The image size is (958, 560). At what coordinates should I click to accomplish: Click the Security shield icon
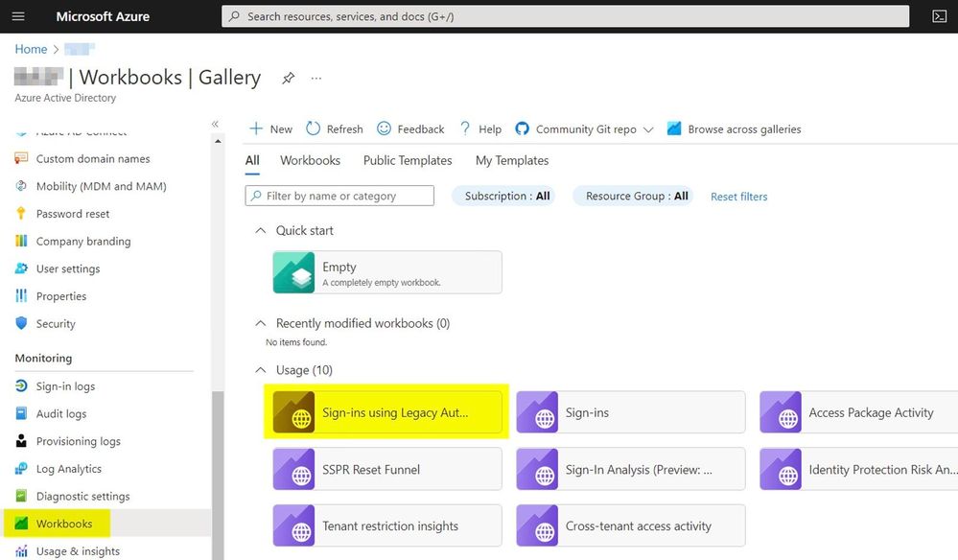click(x=21, y=323)
